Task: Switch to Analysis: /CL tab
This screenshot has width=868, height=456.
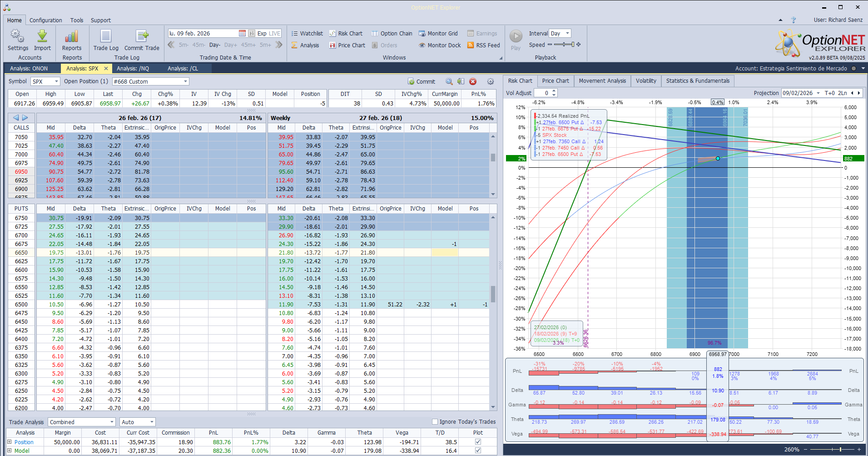Action: pos(183,68)
